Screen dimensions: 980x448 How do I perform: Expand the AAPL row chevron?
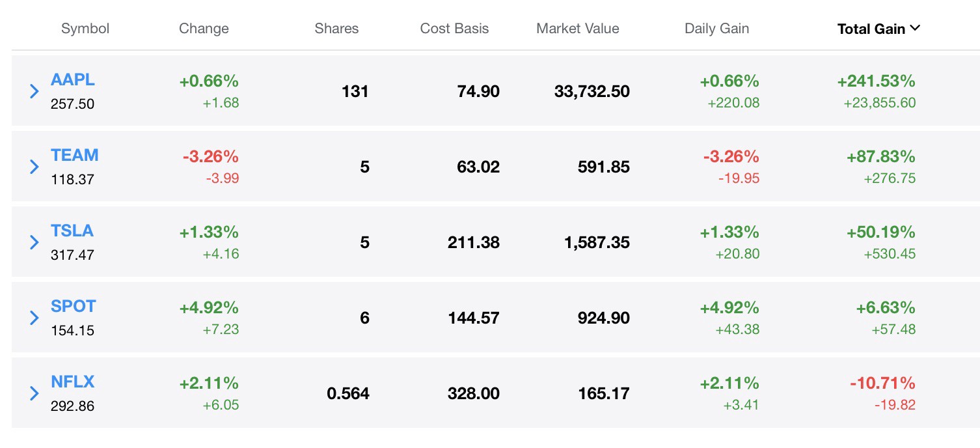pos(34,91)
